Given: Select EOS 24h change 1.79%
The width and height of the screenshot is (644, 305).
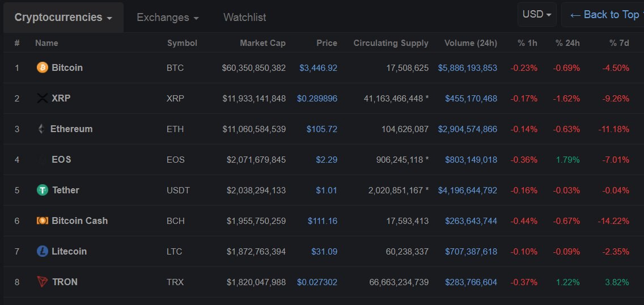Looking at the screenshot, I should [x=568, y=159].
